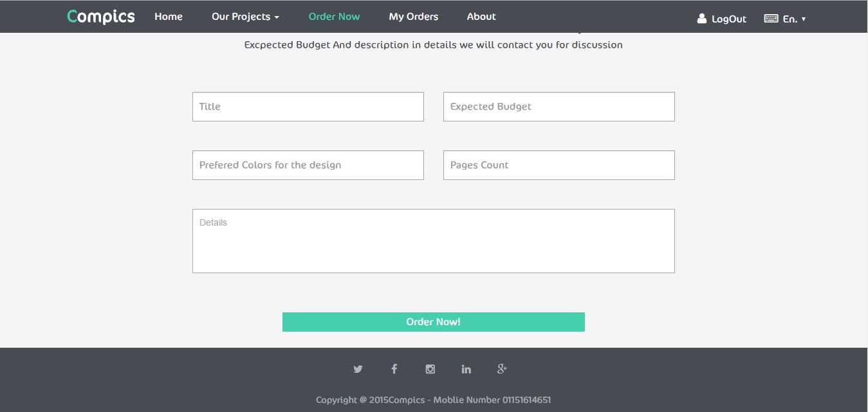868x412 pixels.
Task: Click the user icon beside LogOut
Action: [x=702, y=19]
